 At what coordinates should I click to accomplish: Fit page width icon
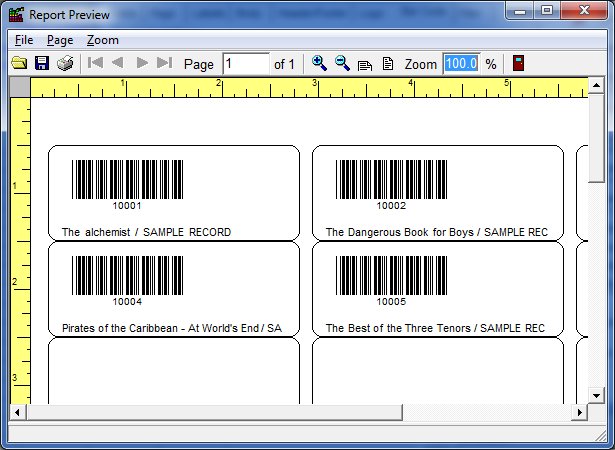click(365, 65)
